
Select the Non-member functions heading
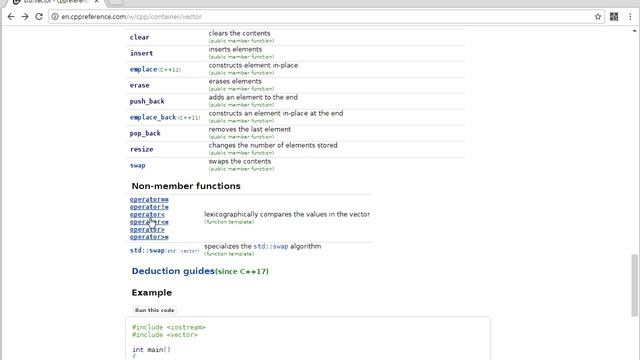[186, 186]
